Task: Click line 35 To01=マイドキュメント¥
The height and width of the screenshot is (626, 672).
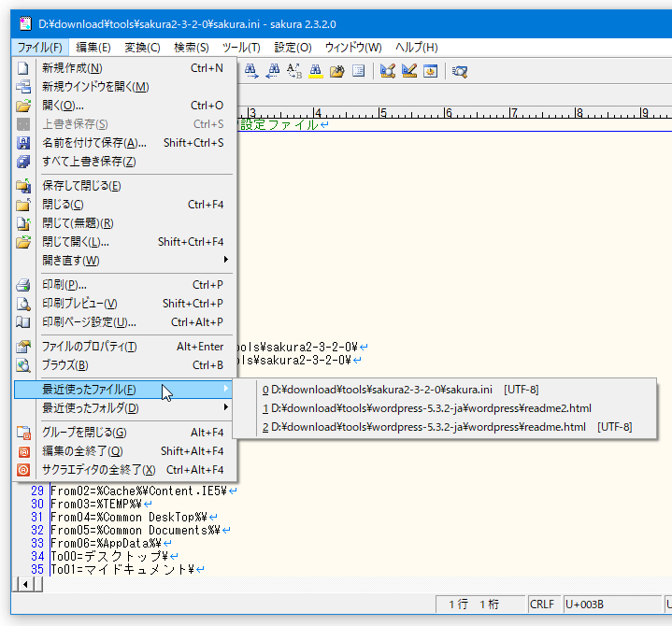Action: click(x=122, y=569)
